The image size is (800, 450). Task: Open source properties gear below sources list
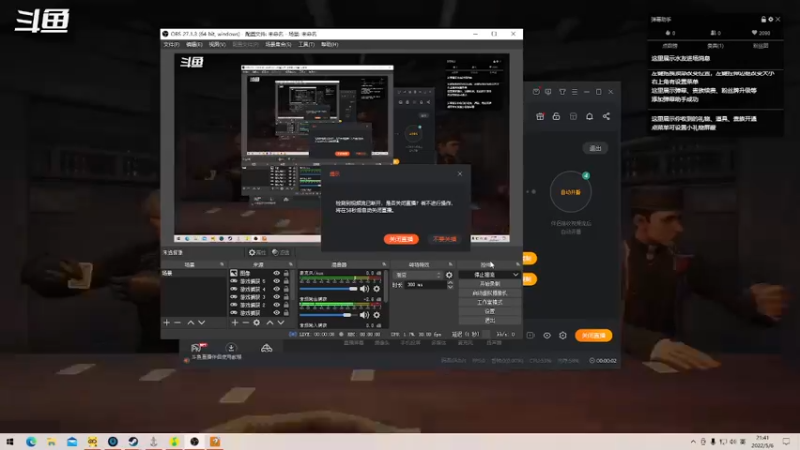tap(257, 322)
